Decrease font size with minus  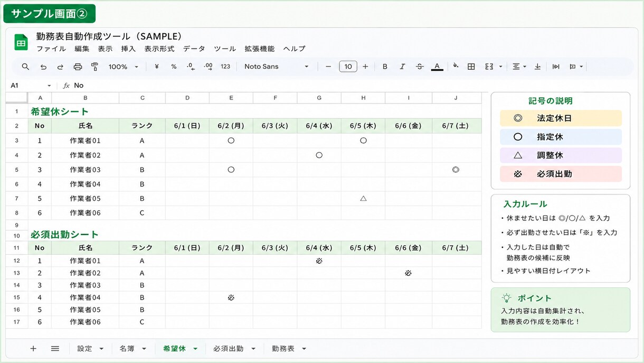pyautogui.click(x=328, y=67)
